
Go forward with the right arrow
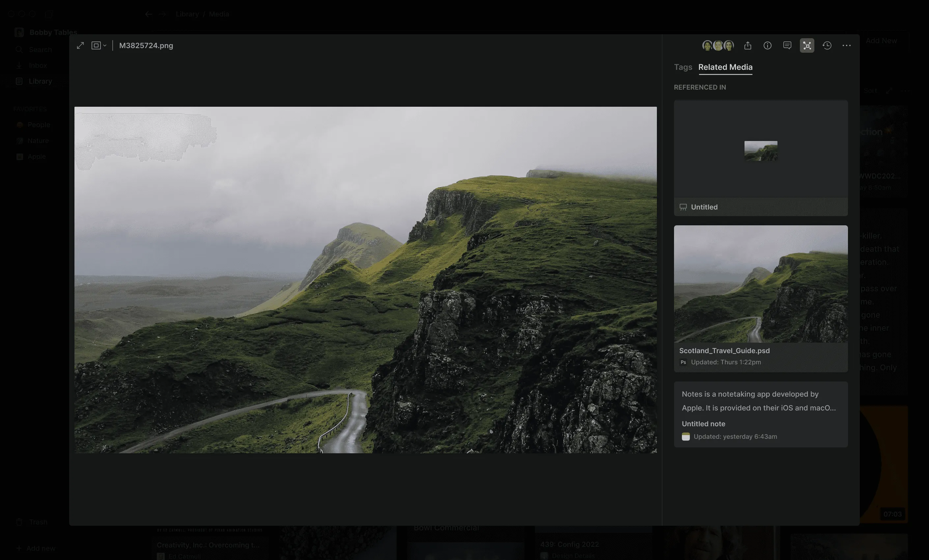tap(162, 14)
